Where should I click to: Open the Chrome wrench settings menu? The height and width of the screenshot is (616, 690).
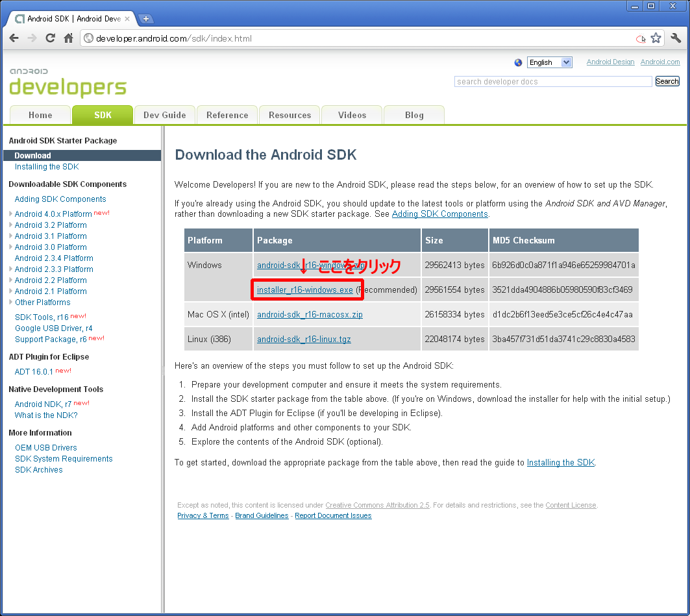[x=676, y=38]
